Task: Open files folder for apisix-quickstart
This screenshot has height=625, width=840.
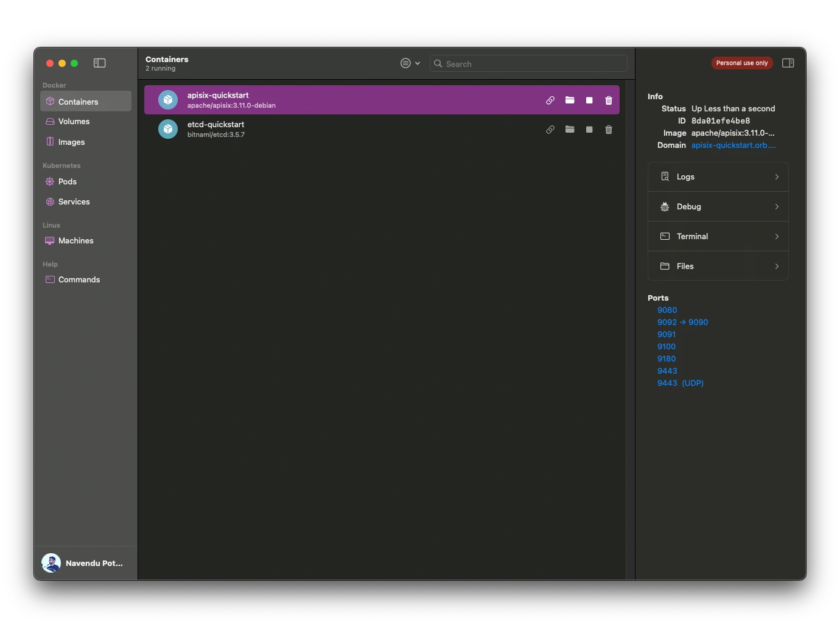Action: (570, 100)
